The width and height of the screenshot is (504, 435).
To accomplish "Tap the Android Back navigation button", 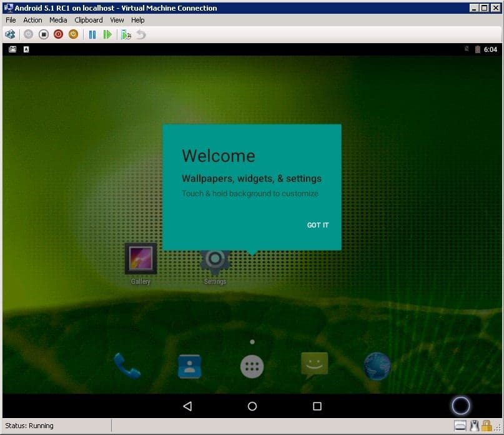I will (x=187, y=406).
